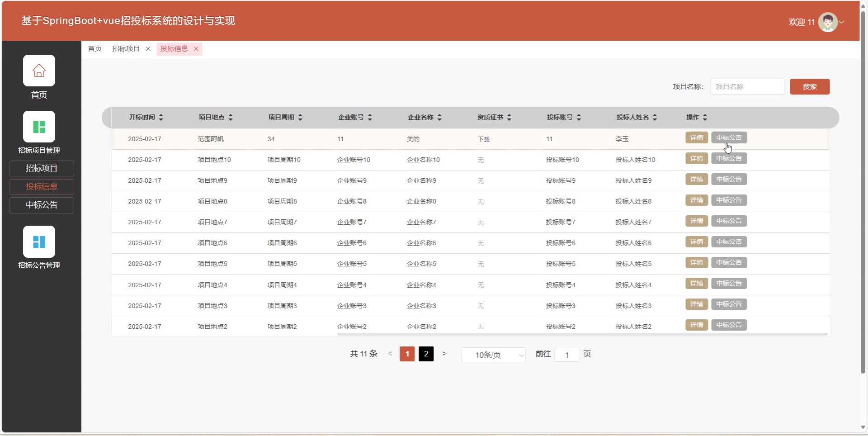Sort by 开标时间 column arrows

coord(161,117)
